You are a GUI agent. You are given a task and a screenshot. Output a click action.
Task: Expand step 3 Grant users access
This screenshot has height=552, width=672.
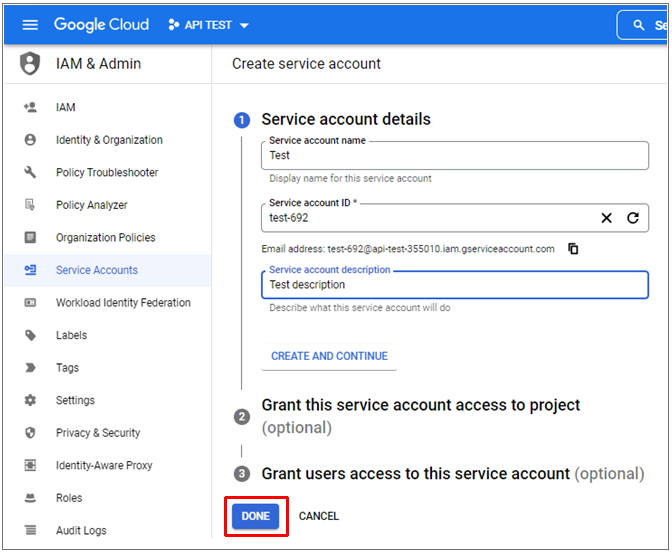pyautogui.click(x=415, y=473)
